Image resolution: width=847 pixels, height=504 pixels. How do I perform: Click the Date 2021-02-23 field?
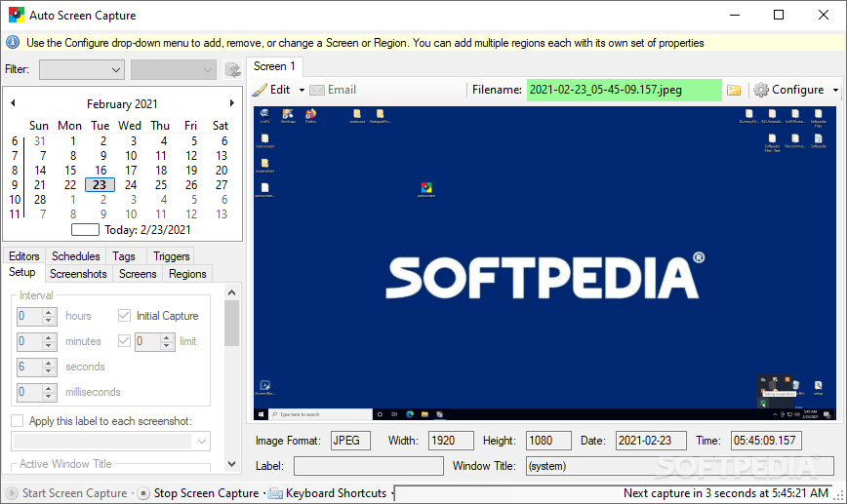(651, 441)
